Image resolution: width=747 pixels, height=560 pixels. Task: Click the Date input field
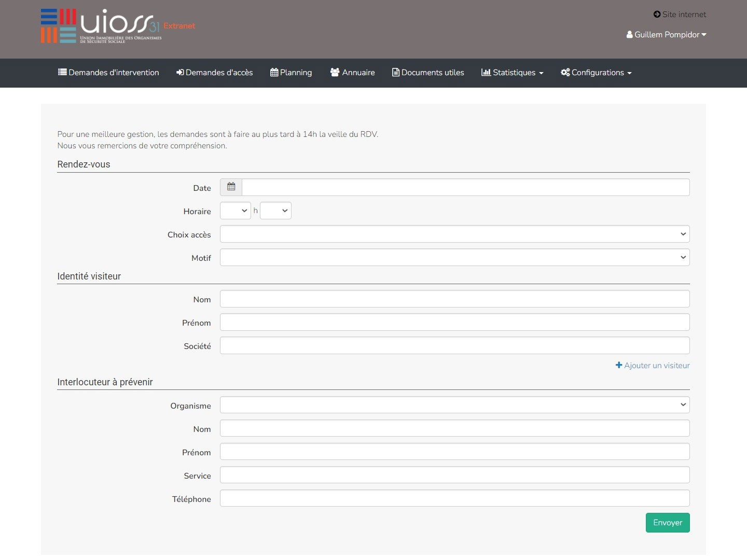(x=465, y=187)
